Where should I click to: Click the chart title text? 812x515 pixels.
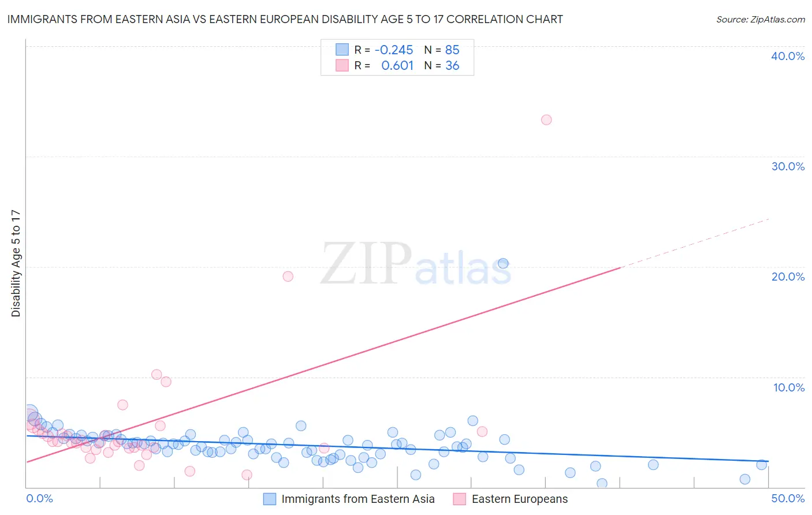(285, 19)
